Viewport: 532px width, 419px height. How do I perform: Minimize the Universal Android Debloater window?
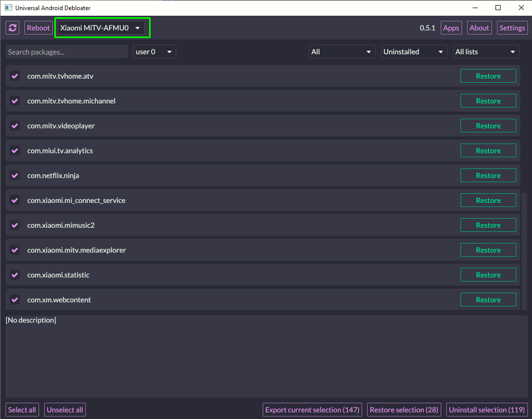[475, 8]
